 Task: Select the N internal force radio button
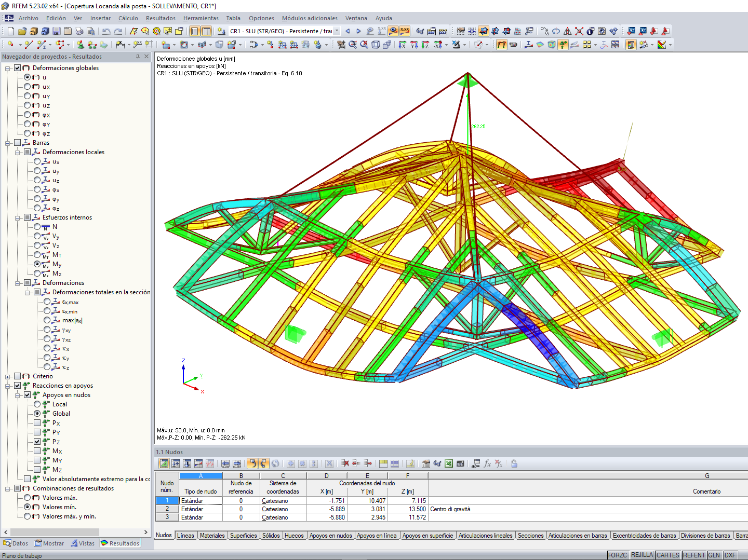[37, 227]
